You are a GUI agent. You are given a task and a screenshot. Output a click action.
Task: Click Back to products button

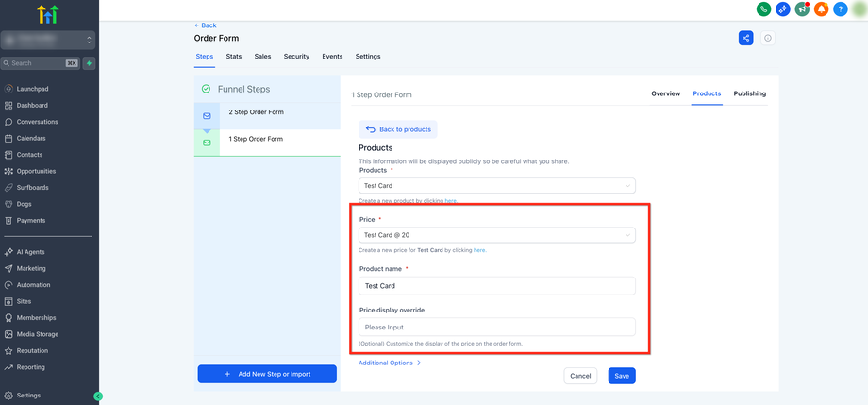click(398, 129)
